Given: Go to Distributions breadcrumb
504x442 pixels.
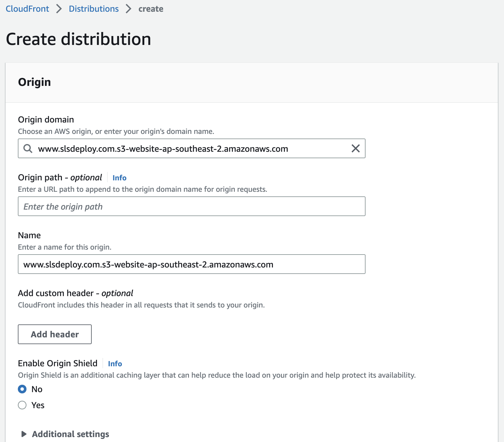Looking at the screenshot, I should (x=94, y=9).
